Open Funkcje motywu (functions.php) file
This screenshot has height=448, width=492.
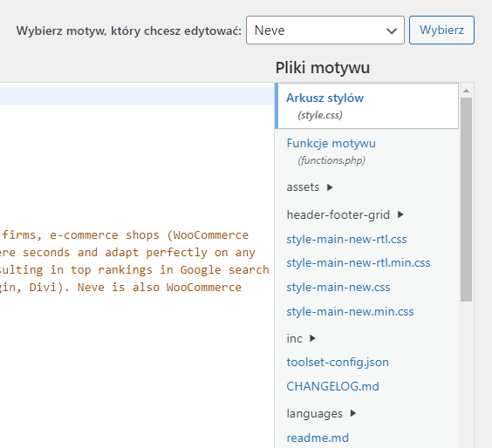coord(331,152)
